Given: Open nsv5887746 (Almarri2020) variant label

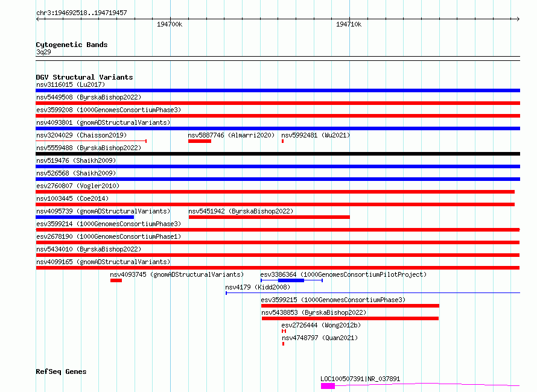Looking at the screenshot, I should (x=231, y=135).
